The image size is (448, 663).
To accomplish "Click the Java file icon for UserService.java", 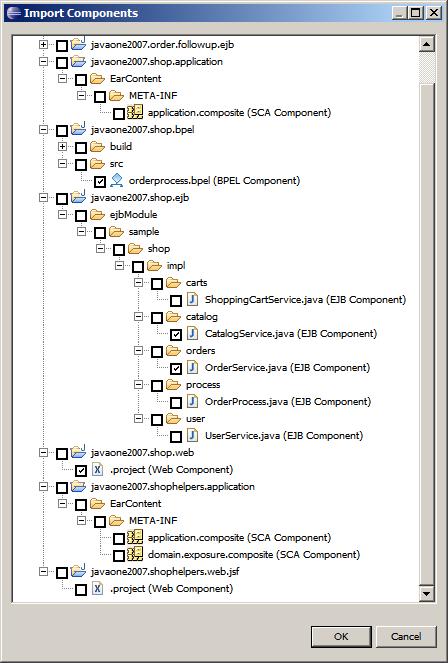I will [x=192, y=436].
